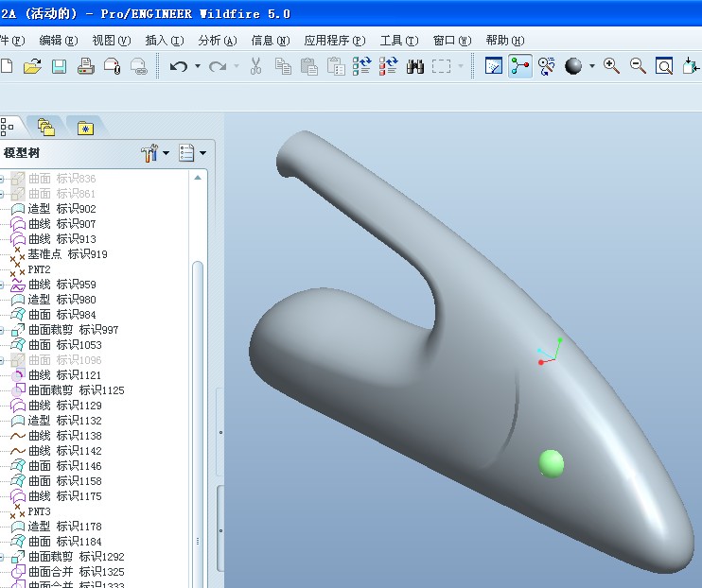Open the 插入(I) menu
702x588 pixels.
[x=165, y=41]
